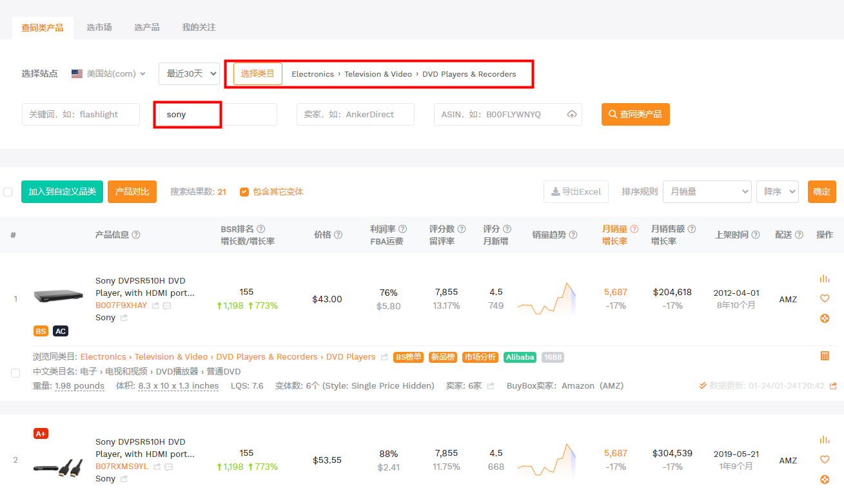Open 市场分析 tag in row 1
Viewport: 844px width, 504px height.
point(480,357)
